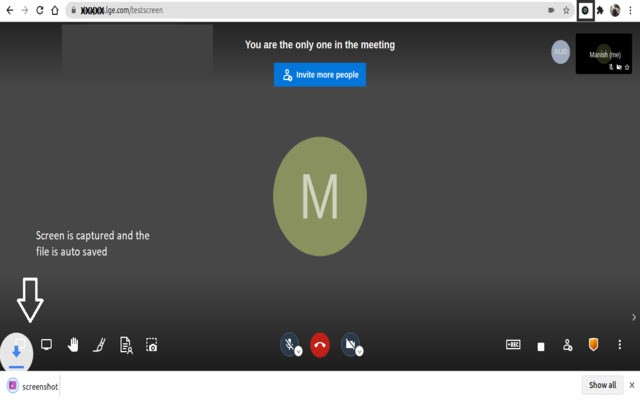640x400 pixels.
Task: Raise hand in the meeting
Action: pyautogui.click(x=73, y=345)
